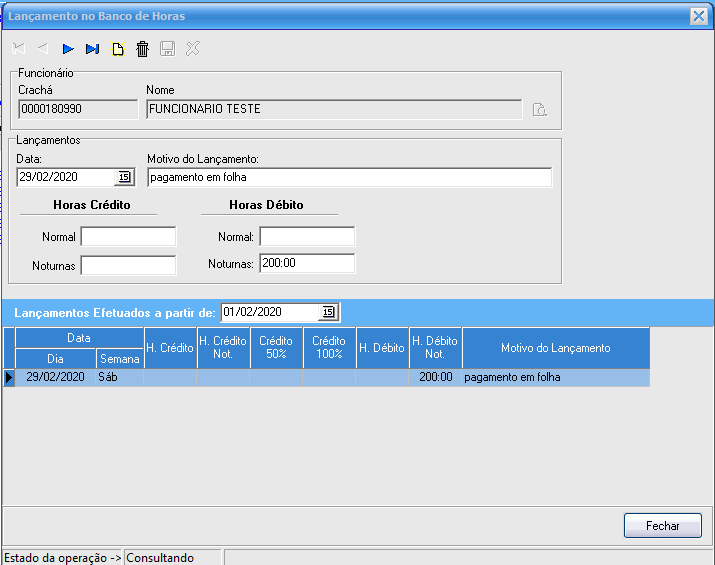The image size is (715, 565).
Task: Jump to the last record
Action: pyautogui.click(x=93, y=49)
